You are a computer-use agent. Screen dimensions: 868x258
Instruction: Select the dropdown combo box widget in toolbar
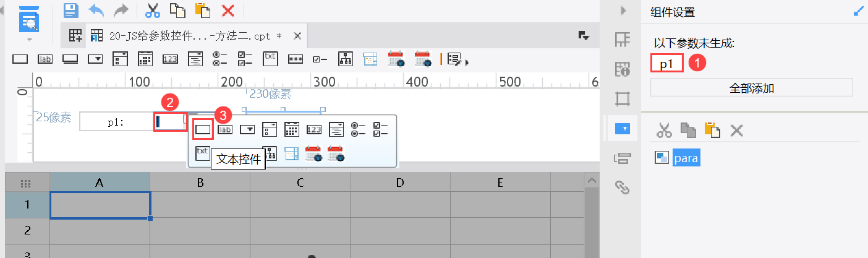(x=95, y=59)
